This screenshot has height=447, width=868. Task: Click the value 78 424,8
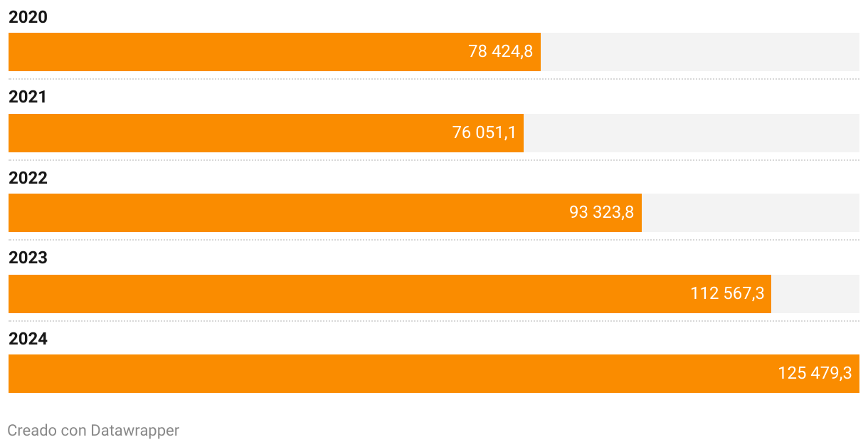(500, 51)
